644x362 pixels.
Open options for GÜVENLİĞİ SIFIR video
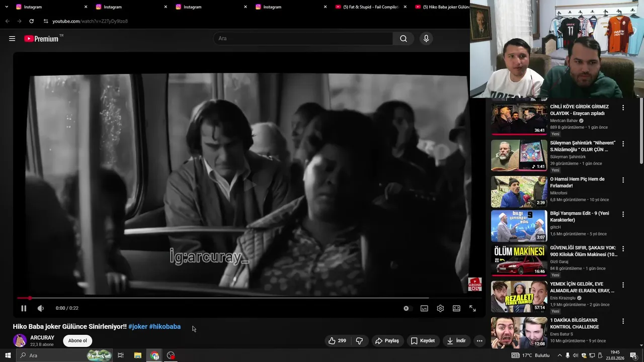click(623, 249)
